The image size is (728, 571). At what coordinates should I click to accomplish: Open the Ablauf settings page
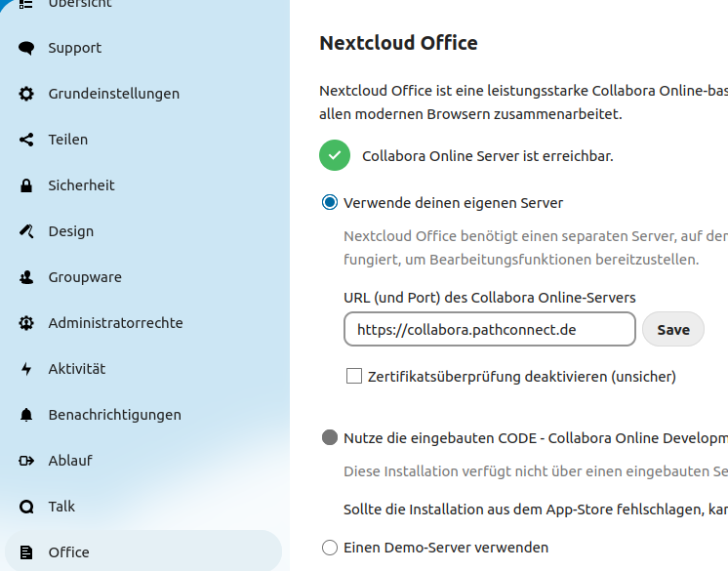(143, 461)
